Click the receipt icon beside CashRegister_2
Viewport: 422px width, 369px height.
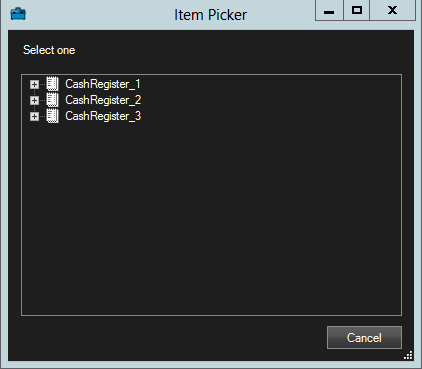pos(52,100)
